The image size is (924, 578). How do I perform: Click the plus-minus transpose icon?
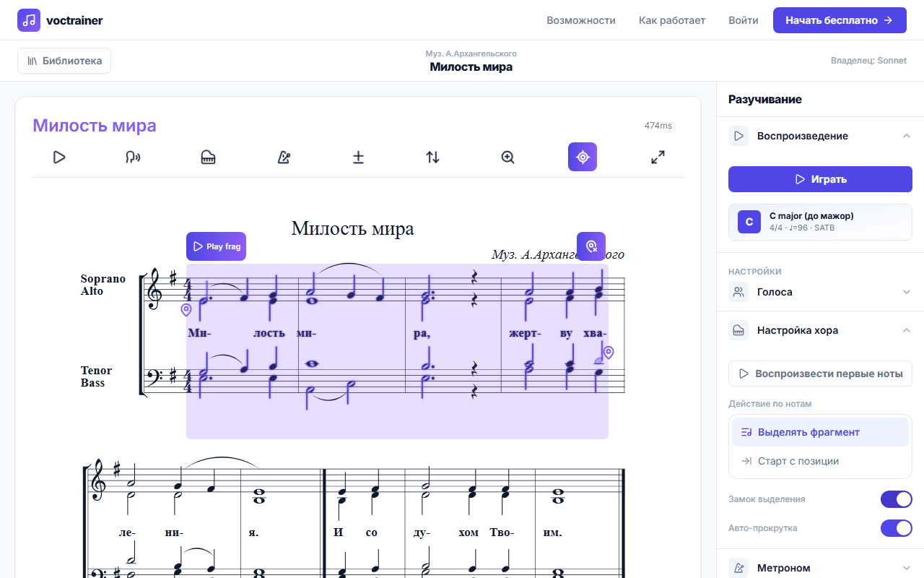[358, 157]
